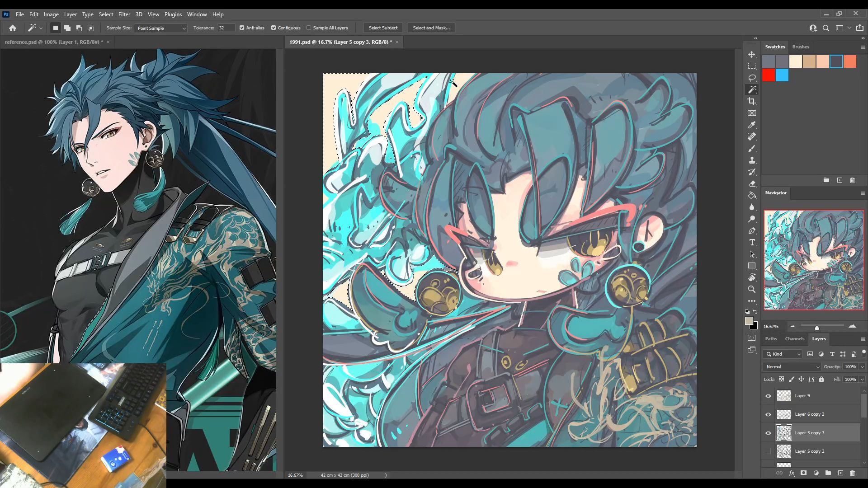Switch to the Brushes tab

pos(801,47)
